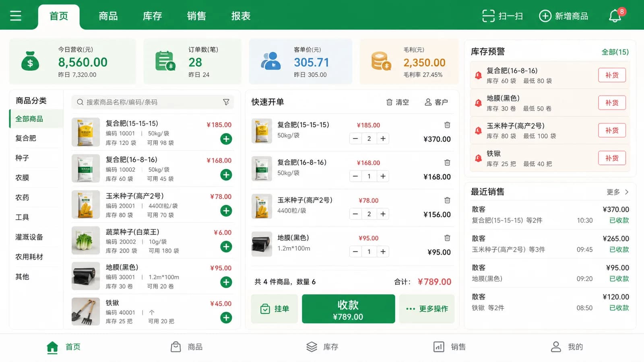Add 铁锹 to the order
The image size is (644, 362).
click(226, 318)
